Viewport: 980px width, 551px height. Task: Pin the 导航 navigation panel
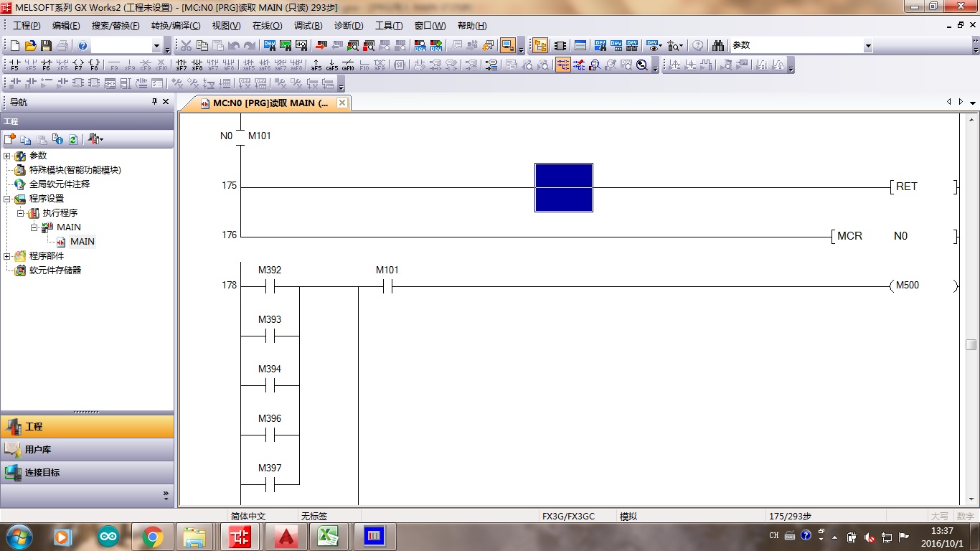pyautogui.click(x=154, y=102)
